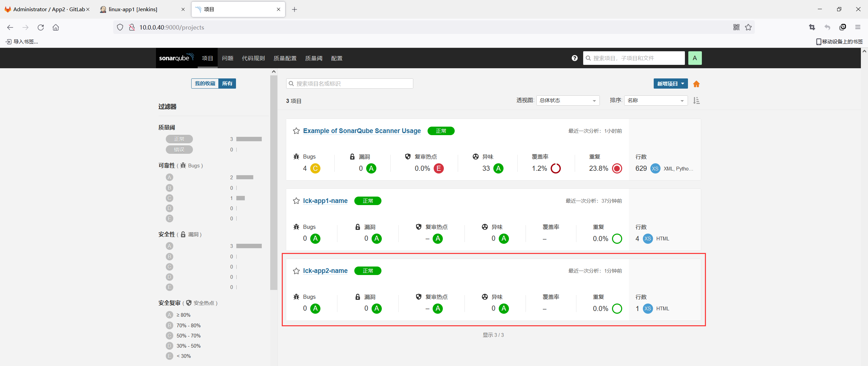Click XS size badge for Example project
Screen dimensions: 868x366
tap(655, 168)
